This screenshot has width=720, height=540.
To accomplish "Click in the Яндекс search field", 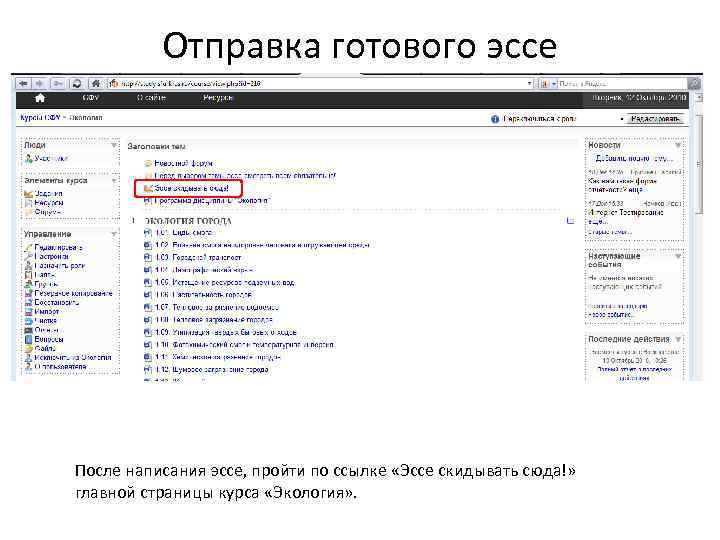I will [x=622, y=84].
